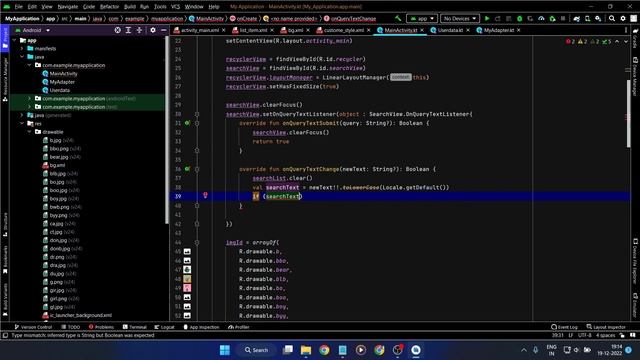640x360 pixels.
Task: Toggle the Emulator side panel
Action: [635, 305]
